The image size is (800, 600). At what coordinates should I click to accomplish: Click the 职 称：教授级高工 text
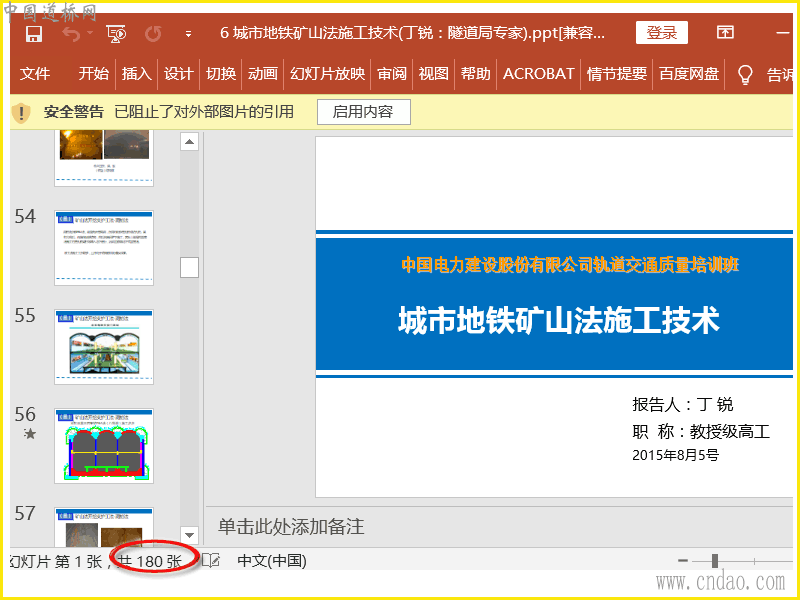[701, 432]
